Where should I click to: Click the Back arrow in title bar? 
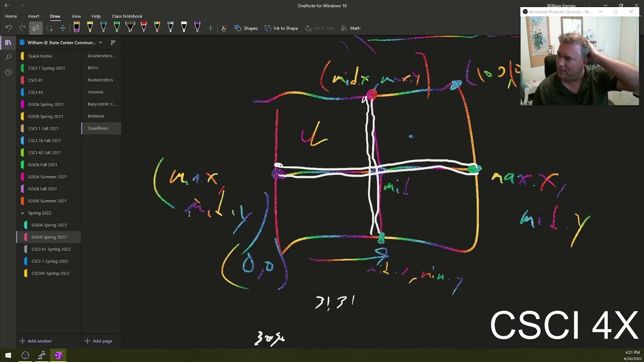click(x=8, y=6)
